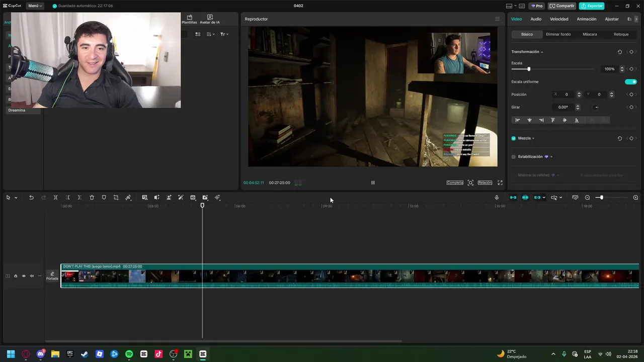Click the Escala slider handle
Image resolution: width=644 pixels, height=362 pixels.
click(528, 69)
